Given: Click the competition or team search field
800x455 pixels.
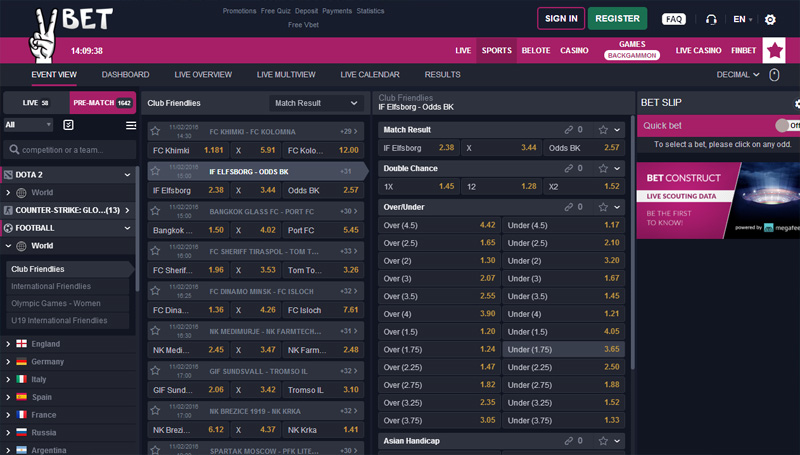Looking at the screenshot, I should 69,150.
